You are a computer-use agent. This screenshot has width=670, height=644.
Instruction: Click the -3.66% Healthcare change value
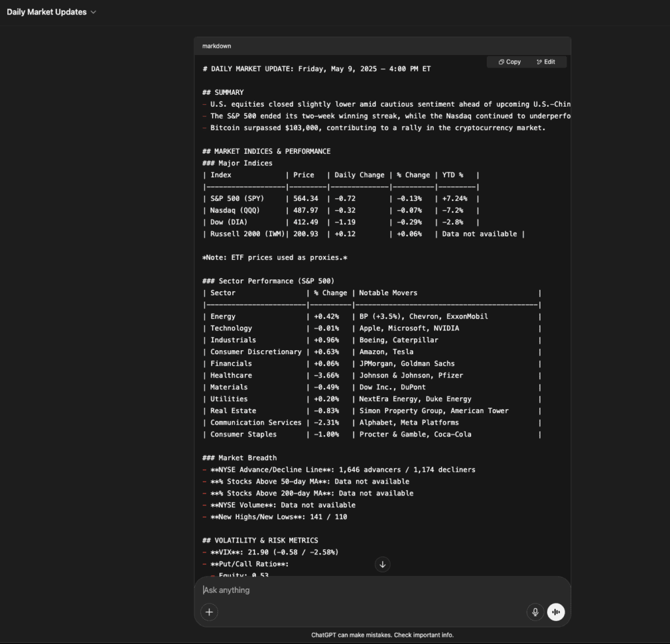326,376
